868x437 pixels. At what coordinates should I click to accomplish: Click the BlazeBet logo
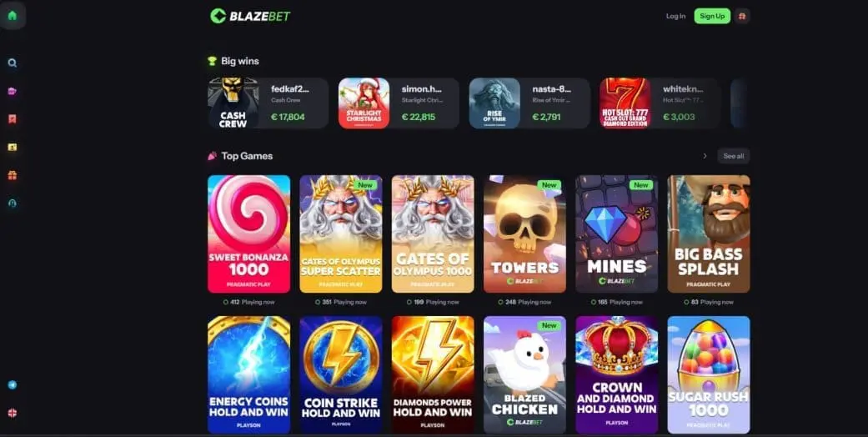[250, 16]
